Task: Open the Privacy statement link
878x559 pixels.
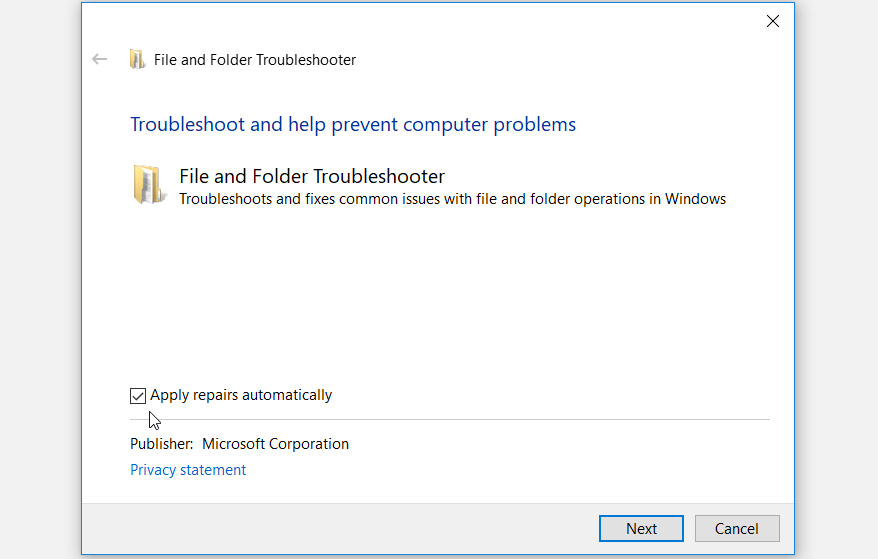Action: (188, 470)
